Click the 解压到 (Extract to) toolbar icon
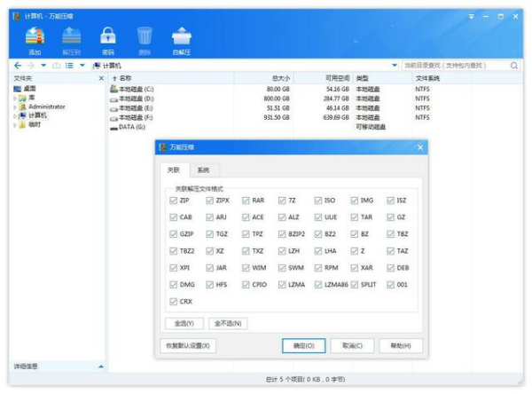Viewport: 532px width, 394px height. click(x=71, y=35)
